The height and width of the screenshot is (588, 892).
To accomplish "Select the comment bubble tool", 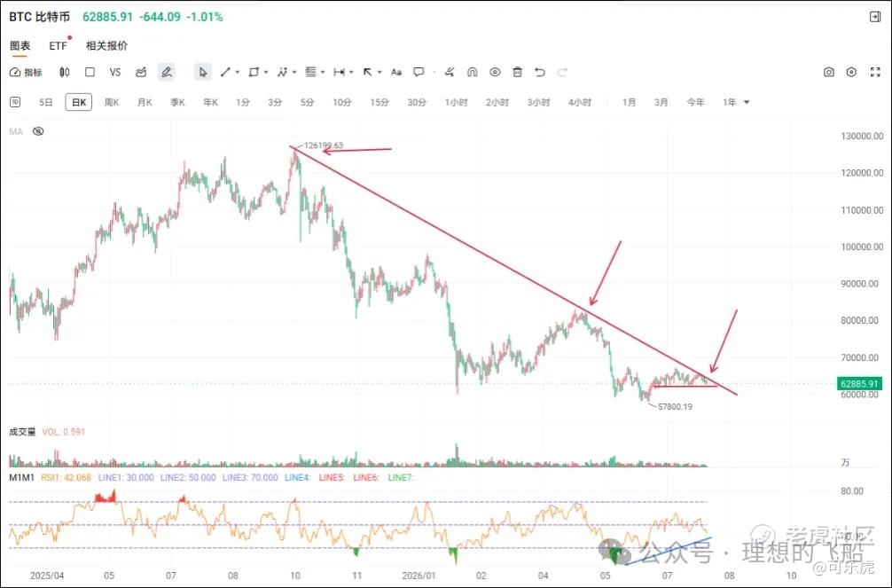I will click(x=419, y=73).
